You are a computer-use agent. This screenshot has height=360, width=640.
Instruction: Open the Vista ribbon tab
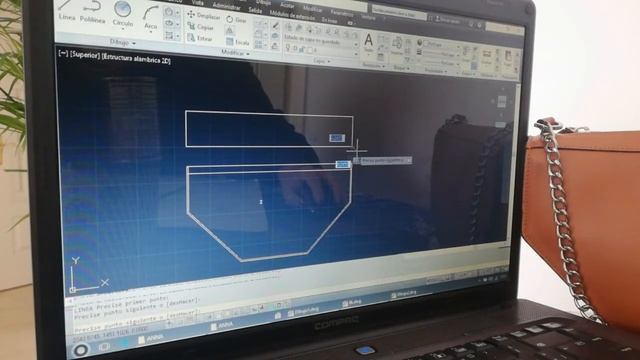click(198, 2)
